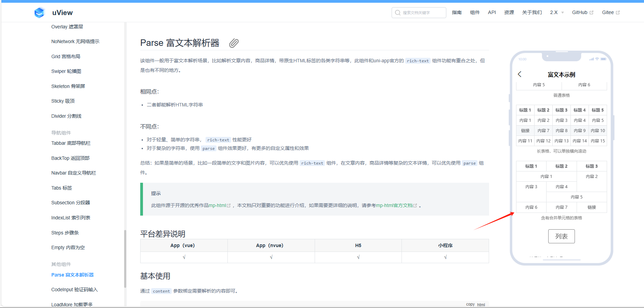This screenshot has height=308, width=644.
Task: Click the external link icon next to Gitee
Action: click(x=618, y=13)
